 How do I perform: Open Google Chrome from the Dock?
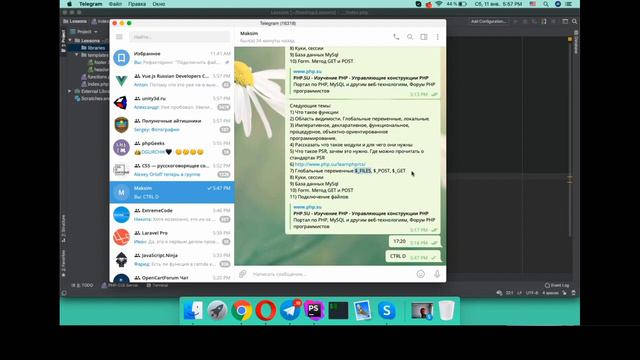click(241, 311)
